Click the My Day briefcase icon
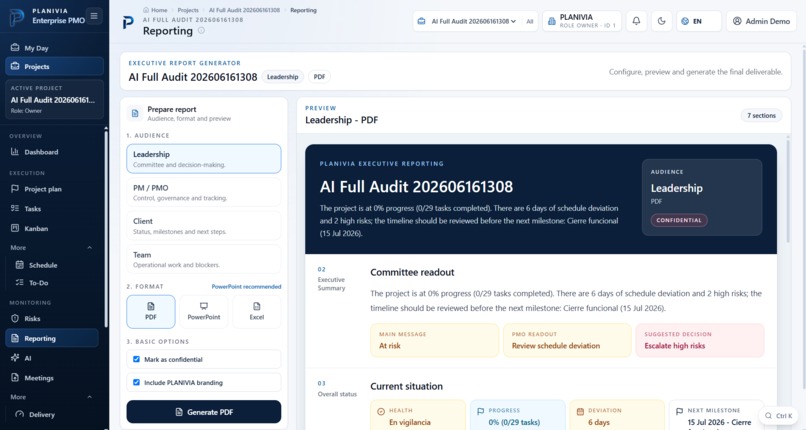 (15, 48)
